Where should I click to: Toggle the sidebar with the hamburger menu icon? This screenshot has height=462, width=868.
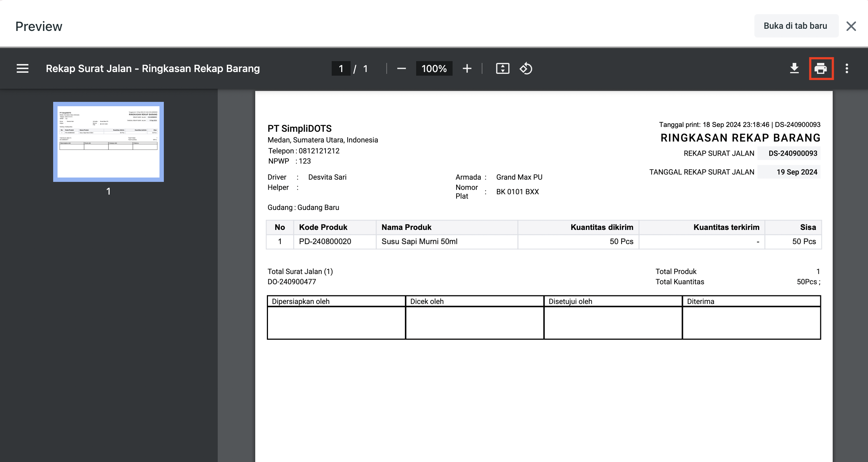point(23,68)
